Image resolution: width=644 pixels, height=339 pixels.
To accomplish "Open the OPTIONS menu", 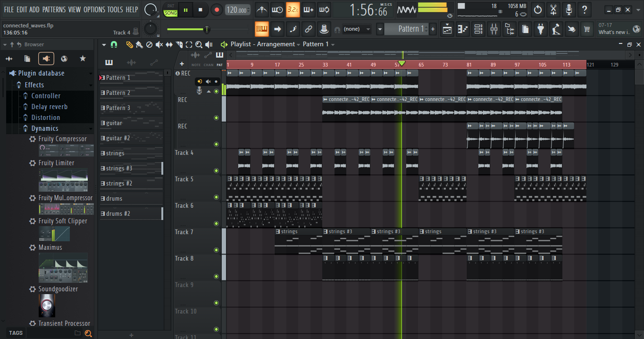I will (94, 9).
